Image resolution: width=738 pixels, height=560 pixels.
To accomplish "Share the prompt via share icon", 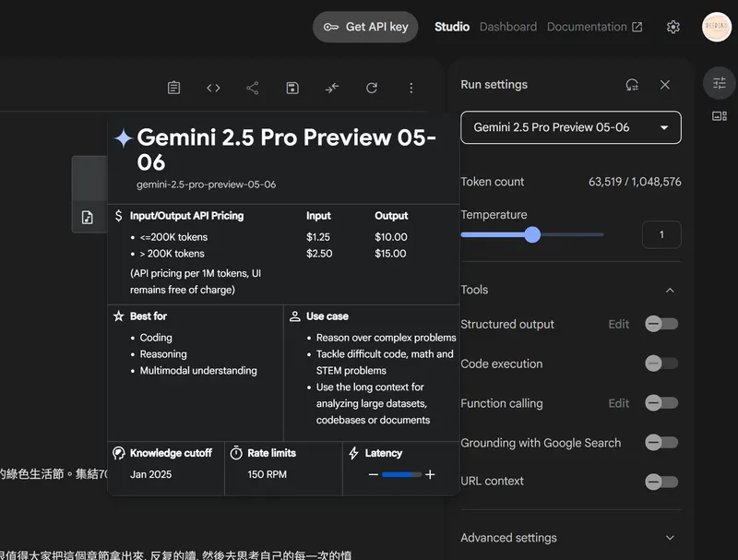I will (253, 88).
